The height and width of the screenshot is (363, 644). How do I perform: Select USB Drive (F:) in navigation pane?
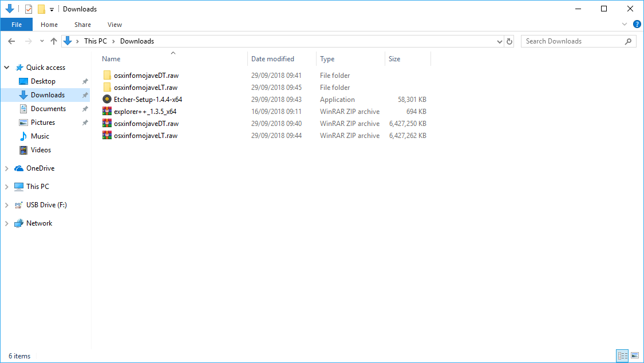[x=46, y=205]
